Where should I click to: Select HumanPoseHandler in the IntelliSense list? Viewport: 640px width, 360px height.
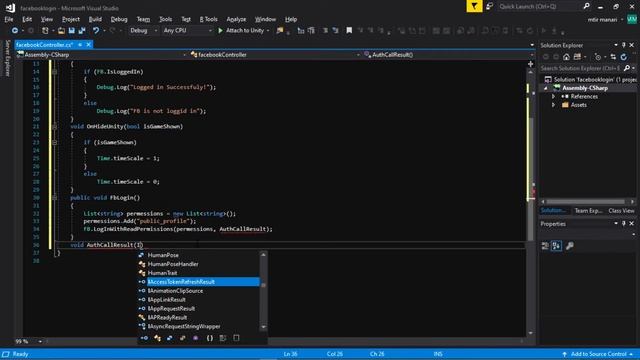pos(173,264)
